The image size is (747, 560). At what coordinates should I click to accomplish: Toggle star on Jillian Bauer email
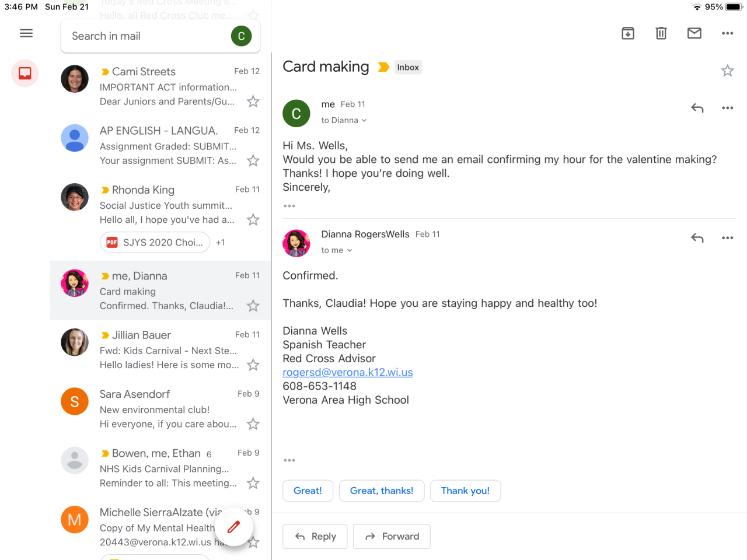pos(253,365)
